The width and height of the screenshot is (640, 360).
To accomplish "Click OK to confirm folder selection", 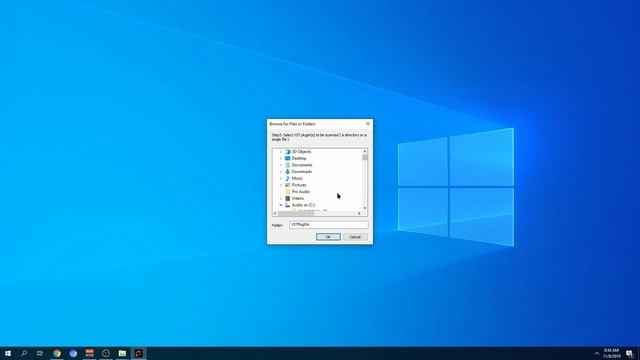I will [328, 237].
